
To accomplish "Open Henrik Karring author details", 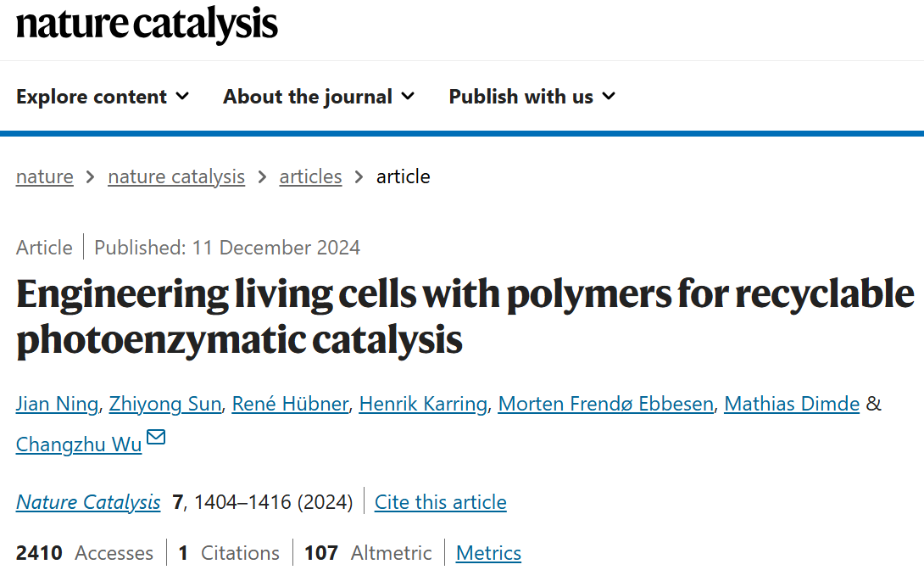I will (423, 404).
